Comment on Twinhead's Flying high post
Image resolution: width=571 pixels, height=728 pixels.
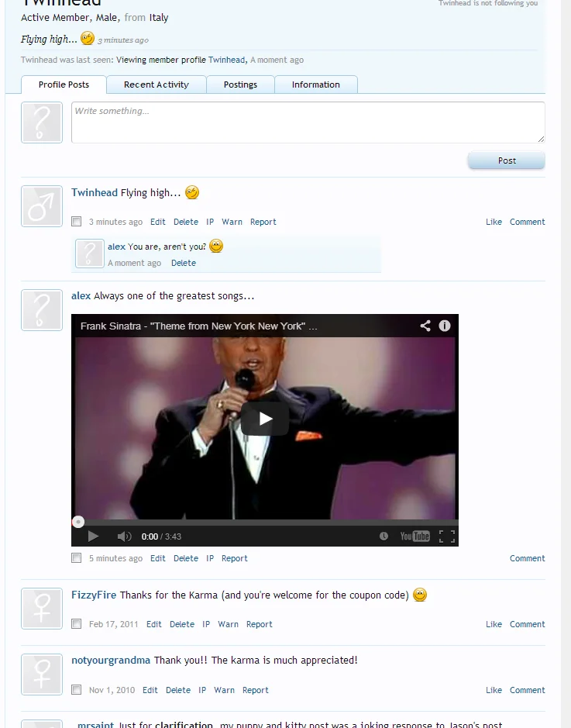click(528, 222)
